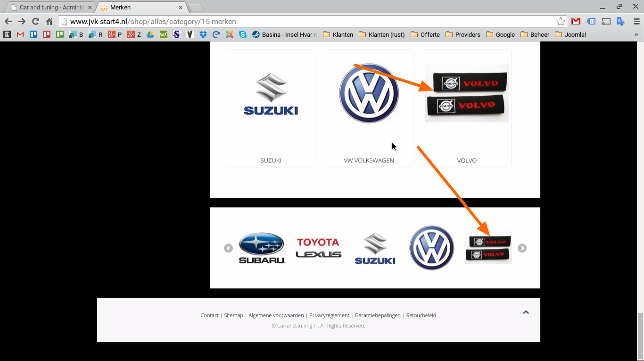This screenshot has width=644, height=361.
Task: Open the Google Drive bookmark
Action: [150, 34]
